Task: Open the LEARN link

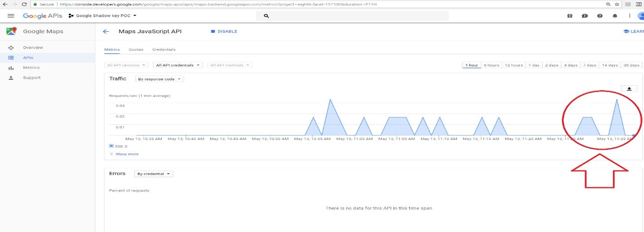Action: (x=634, y=31)
